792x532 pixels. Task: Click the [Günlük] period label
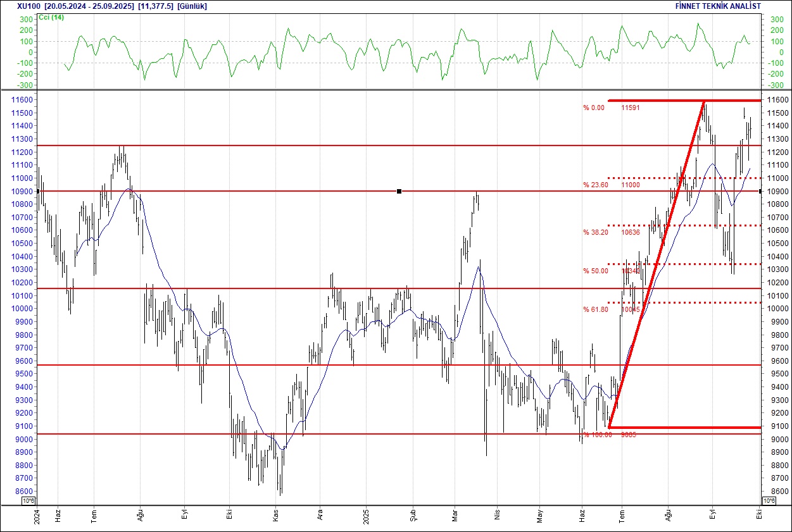click(192, 6)
